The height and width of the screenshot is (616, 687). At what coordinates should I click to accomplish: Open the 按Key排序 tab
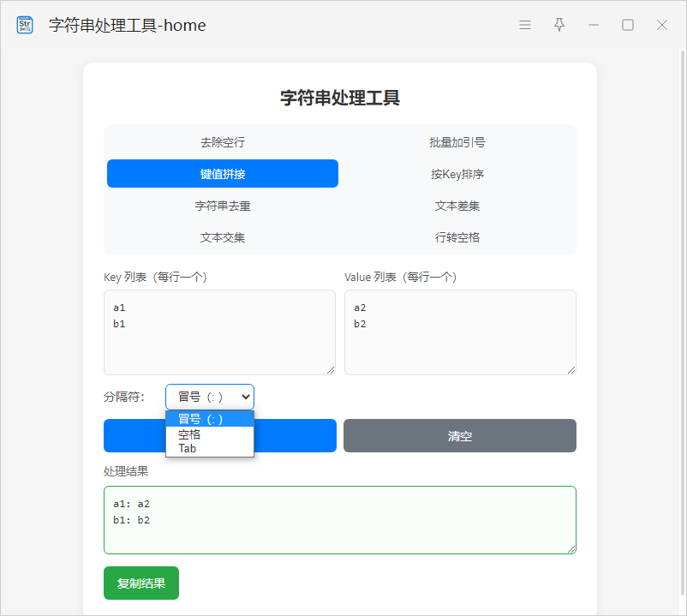457,174
